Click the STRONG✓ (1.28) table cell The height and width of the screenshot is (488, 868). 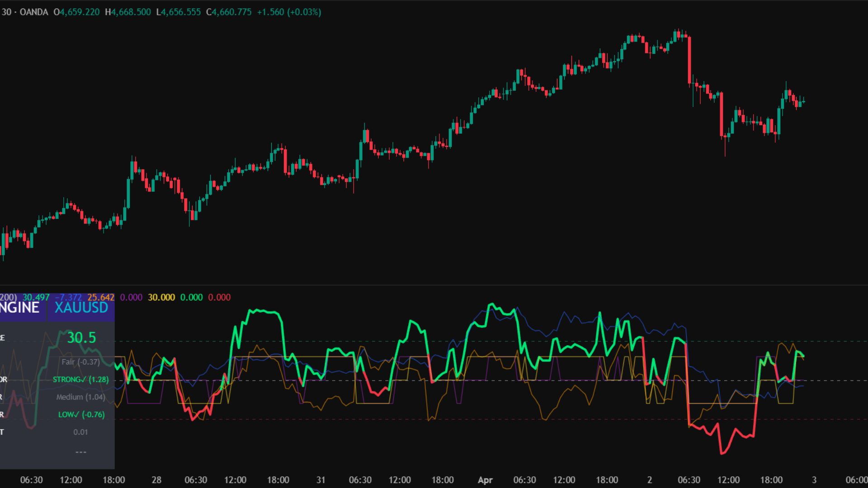pos(81,380)
